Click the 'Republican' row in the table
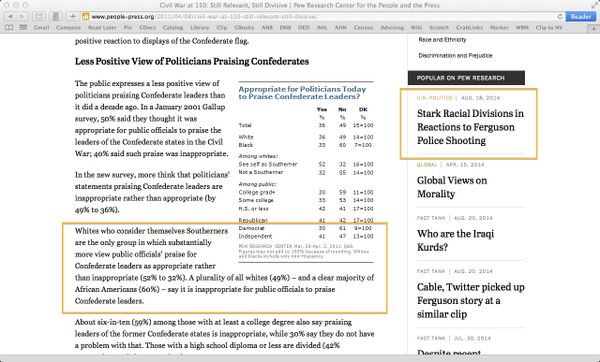 tap(305, 220)
